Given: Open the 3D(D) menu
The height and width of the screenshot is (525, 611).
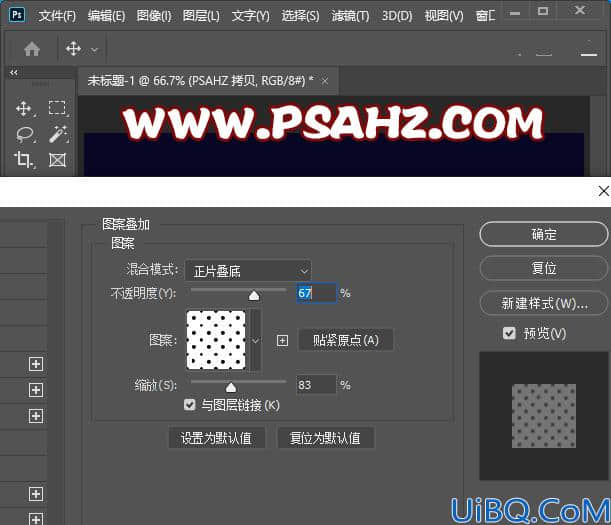Looking at the screenshot, I should (x=397, y=16).
